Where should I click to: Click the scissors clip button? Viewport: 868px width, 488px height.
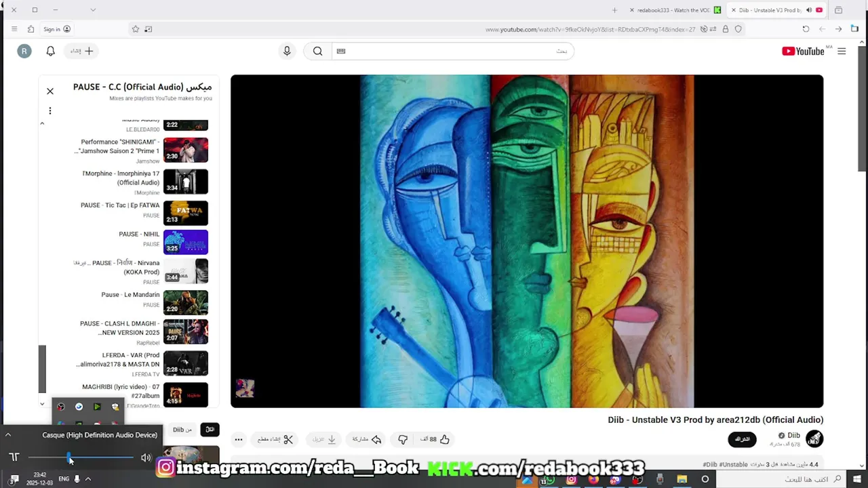click(x=275, y=439)
